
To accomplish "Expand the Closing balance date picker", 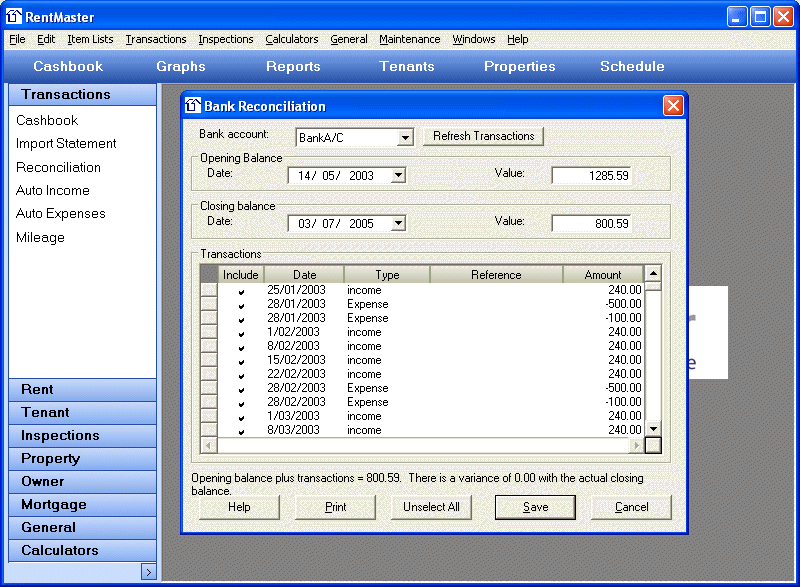I will coord(398,224).
